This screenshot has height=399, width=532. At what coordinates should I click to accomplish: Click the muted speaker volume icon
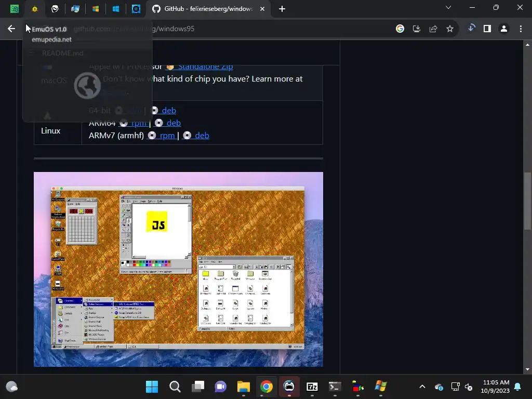(x=469, y=387)
